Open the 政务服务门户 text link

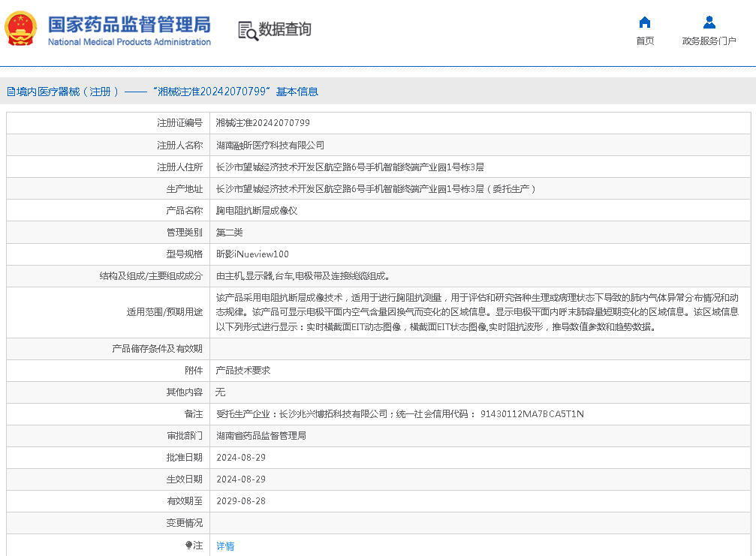click(x=709, y=41)
